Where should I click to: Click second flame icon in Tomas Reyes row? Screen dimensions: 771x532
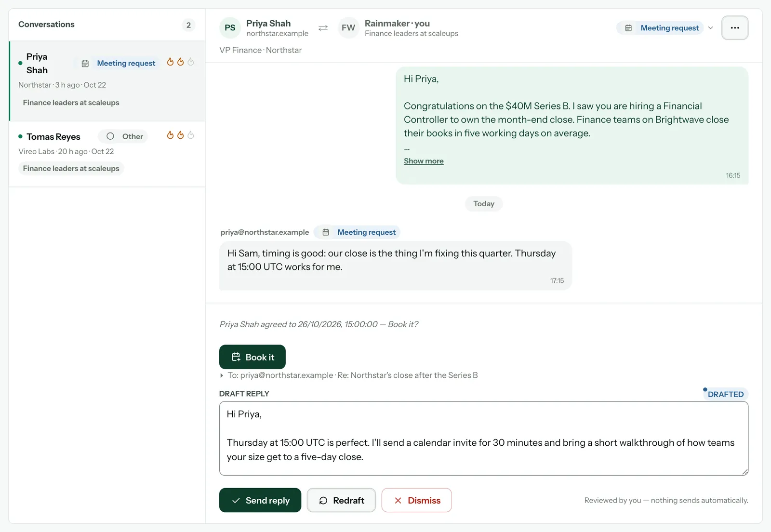pyautogui.click(x=180, y=135)
